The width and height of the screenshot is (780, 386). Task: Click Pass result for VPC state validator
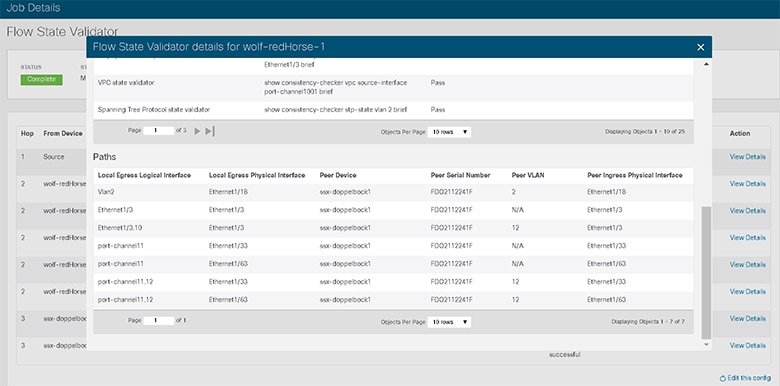coord(438,83)
